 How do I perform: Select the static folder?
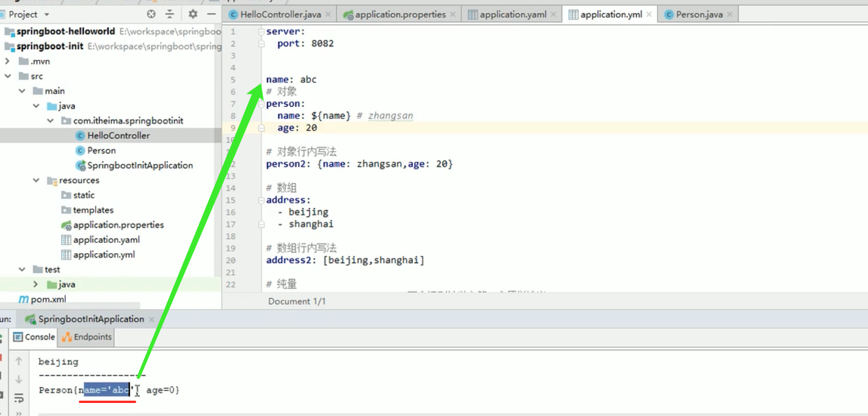tap(84, 195)
